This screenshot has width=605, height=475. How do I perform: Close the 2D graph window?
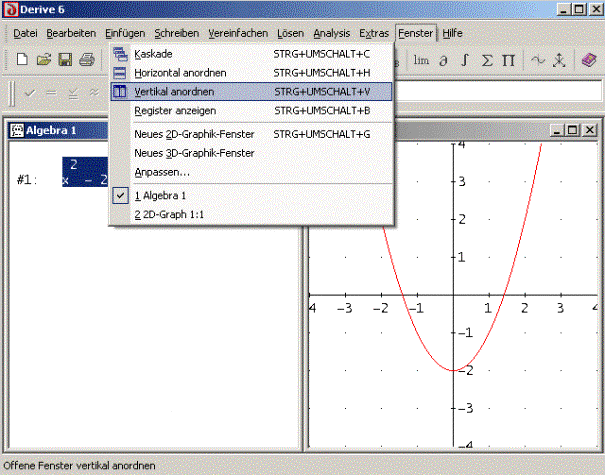click(x=590, y=130)
